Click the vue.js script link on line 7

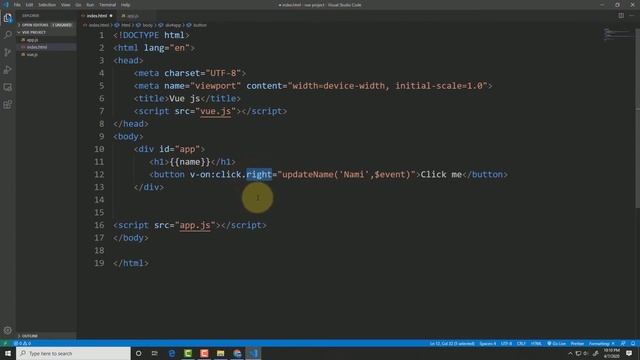tap(215, 111)
